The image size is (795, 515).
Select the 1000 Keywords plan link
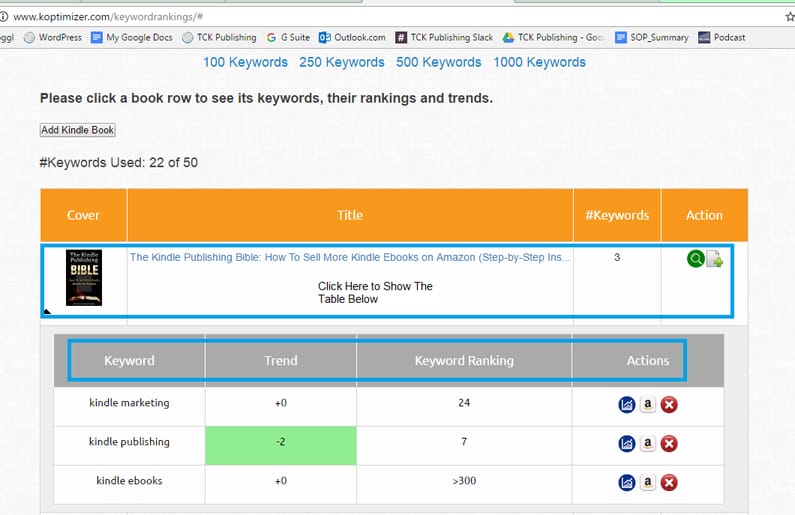click(539, 62)
